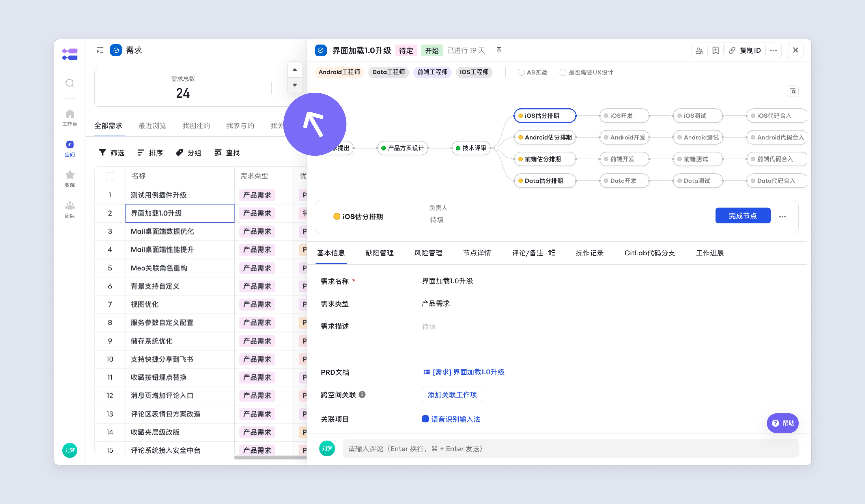Click the 排序 sort tool
The image size is (865, 504).
point(150,153)
